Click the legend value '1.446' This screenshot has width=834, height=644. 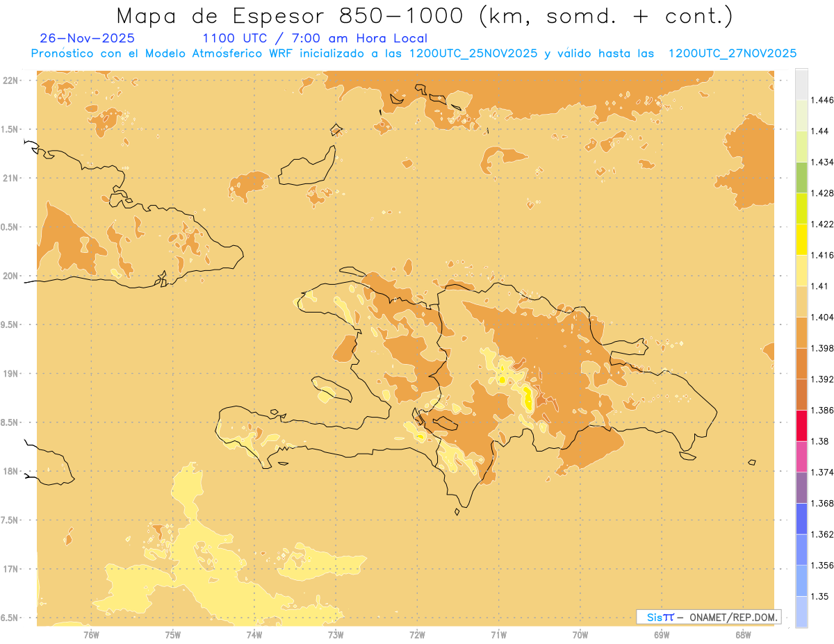coord(822,100)
